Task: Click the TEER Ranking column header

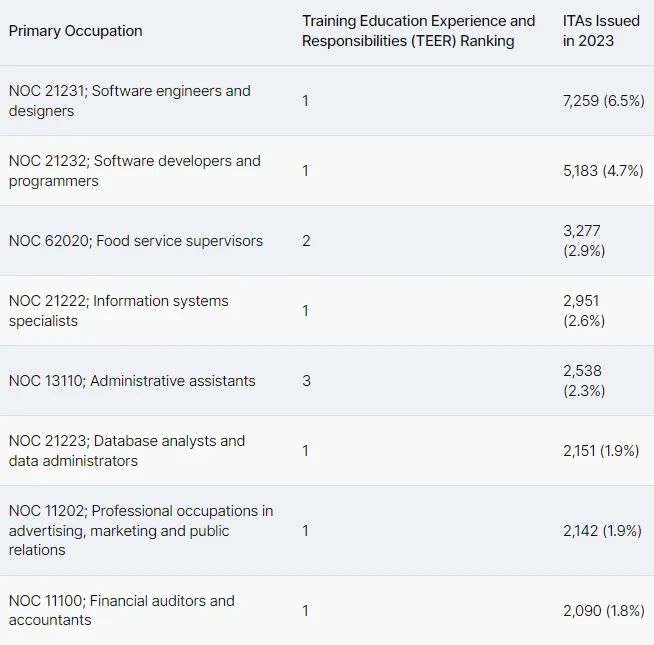Action: (418, 31)
